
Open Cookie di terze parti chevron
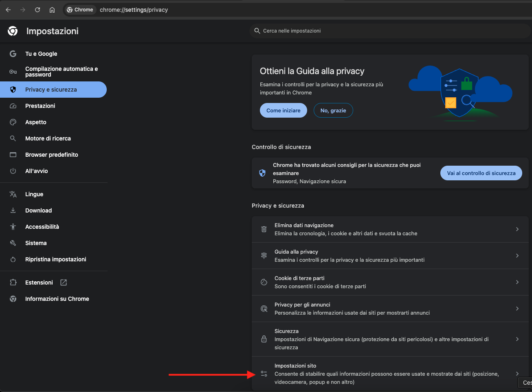pos(517,282)
